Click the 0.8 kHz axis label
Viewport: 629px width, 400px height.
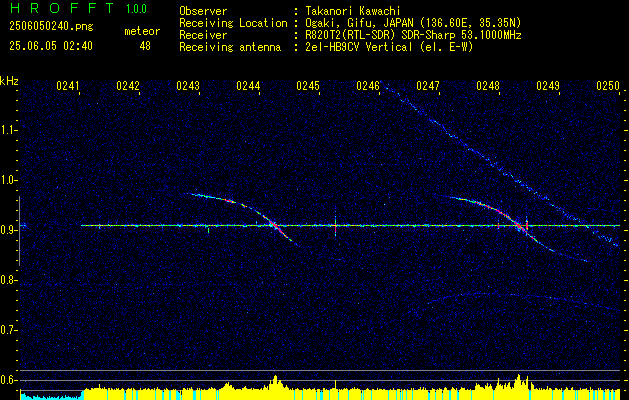point(7,280)
